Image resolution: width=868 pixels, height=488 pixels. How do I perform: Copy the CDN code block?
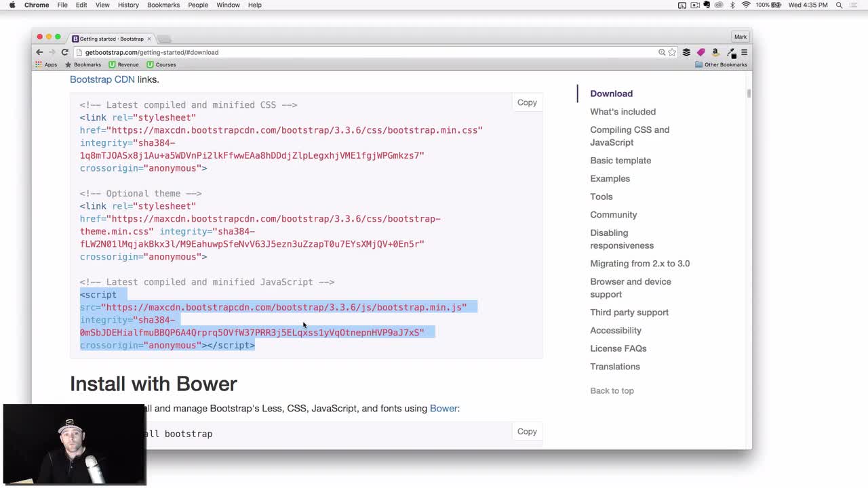coord(527,102)
